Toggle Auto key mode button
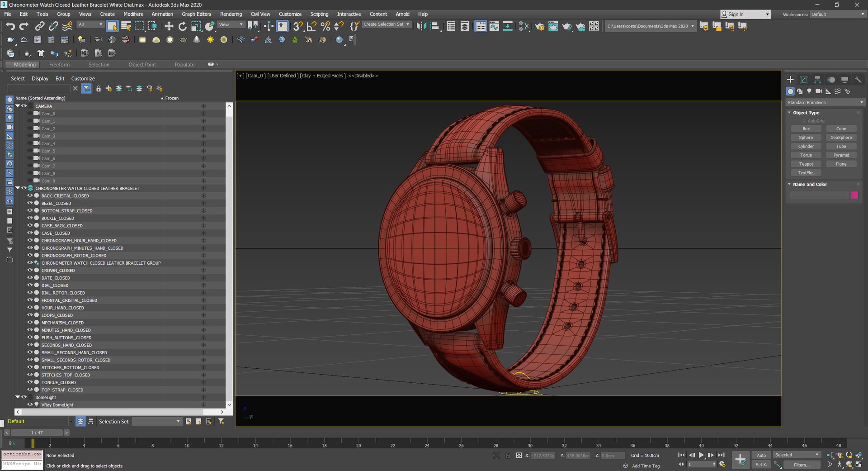The image size is (868, 471). click(761, 455)
